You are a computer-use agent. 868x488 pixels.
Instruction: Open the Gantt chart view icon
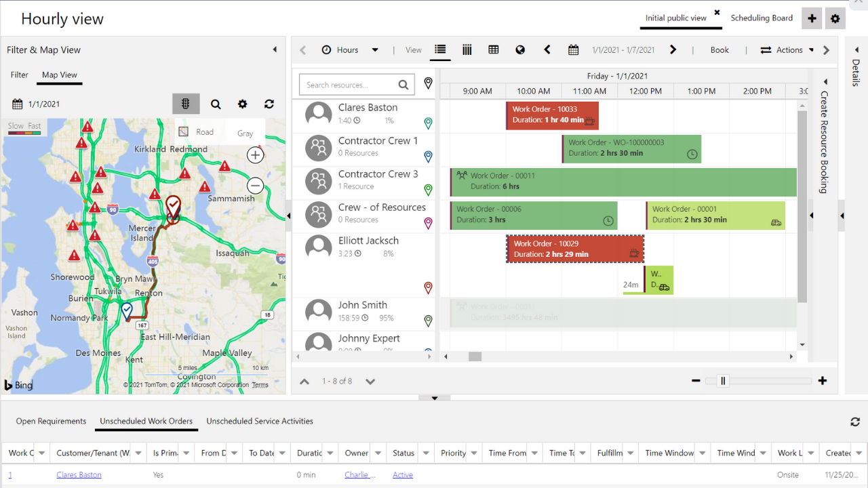[467, 49]
